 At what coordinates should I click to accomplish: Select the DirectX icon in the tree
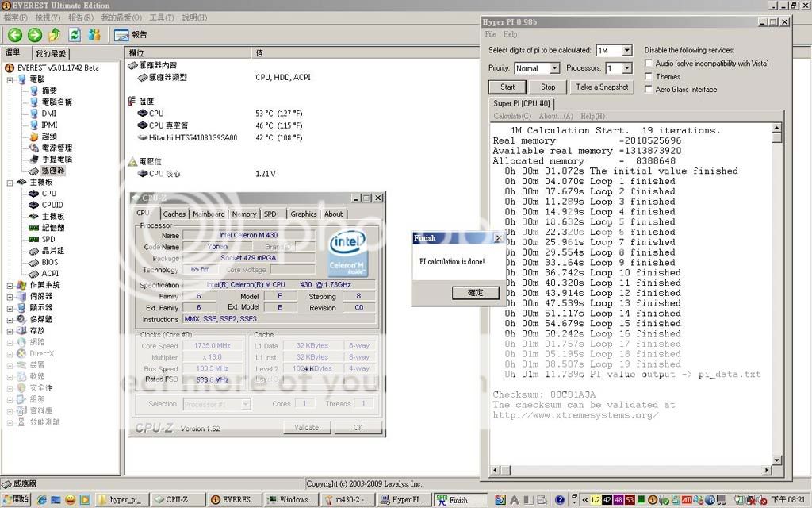pos(21,353)
